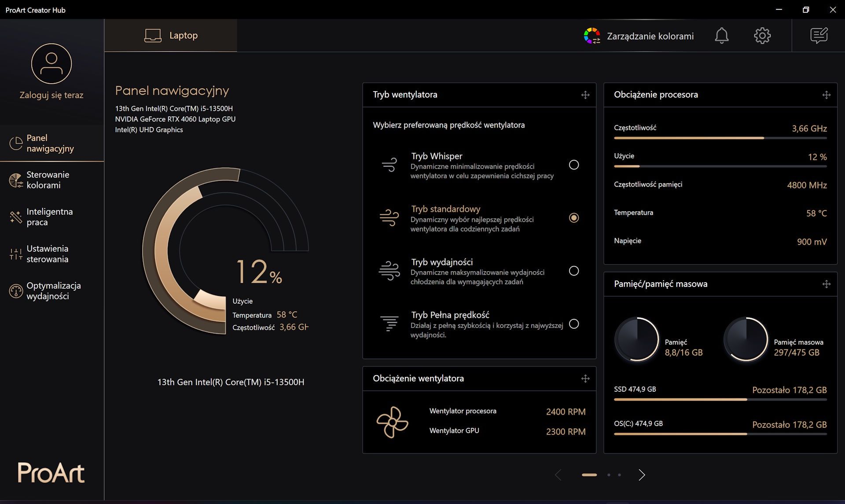Open Optymalizacja wydajności in the sidebar
Screen dimensions: 845x504
pos(52,291)
